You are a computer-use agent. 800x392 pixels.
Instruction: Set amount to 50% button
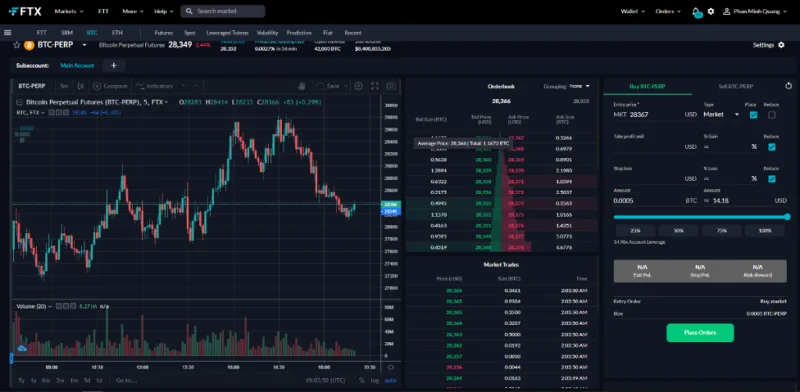pos(679,231)
